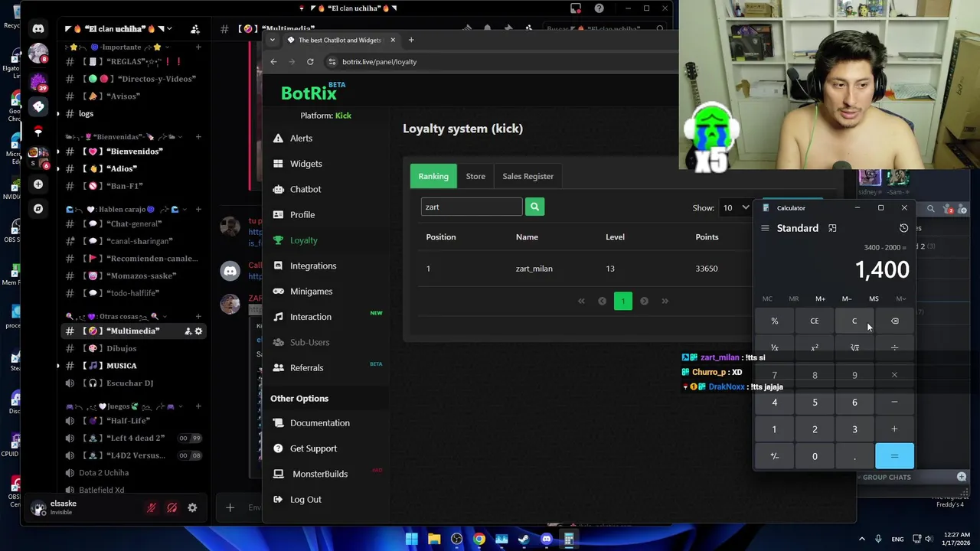The width and height of the screenshot is (980, 551).
Task: Click Calculator percent key
Action: [x=774, y=321]
